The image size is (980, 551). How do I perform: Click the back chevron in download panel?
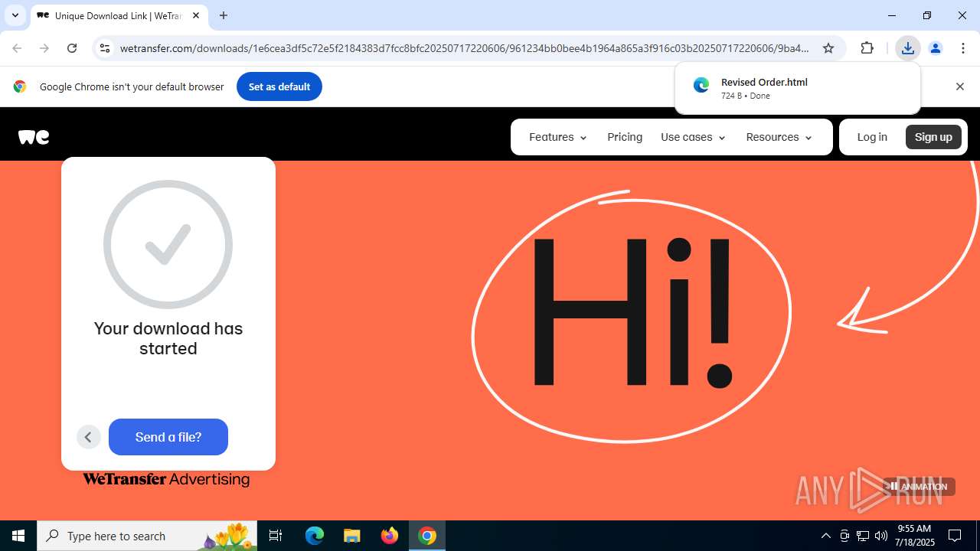[x=89, y=437]
